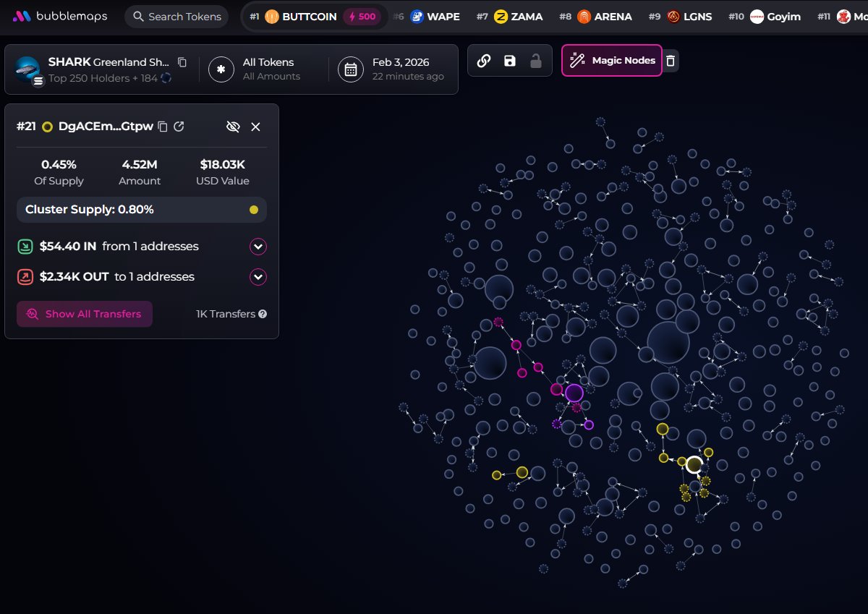
Task: Toggle the lock icon
Action: pos(536,61)
